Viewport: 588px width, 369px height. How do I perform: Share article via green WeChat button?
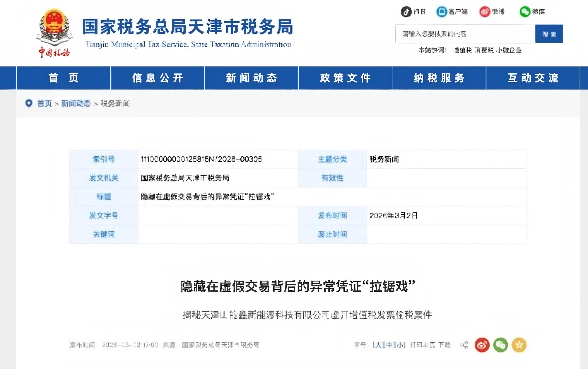click(x=501, y=345)
